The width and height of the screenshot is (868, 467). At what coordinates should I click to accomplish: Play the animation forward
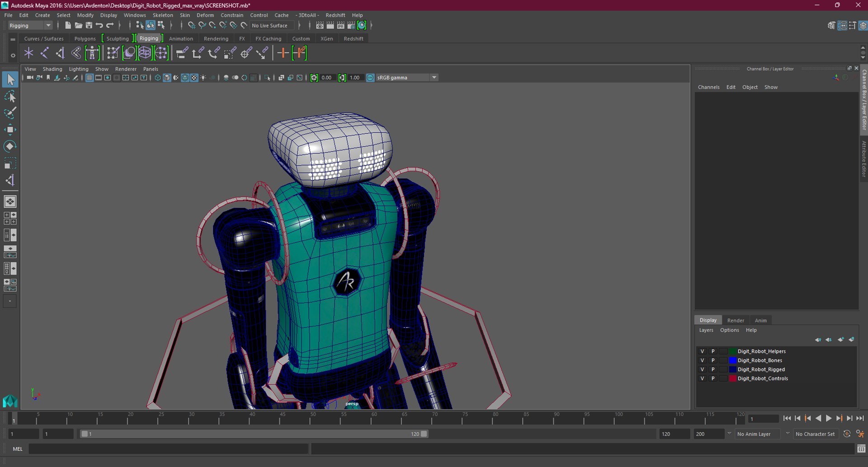(829, 419)
